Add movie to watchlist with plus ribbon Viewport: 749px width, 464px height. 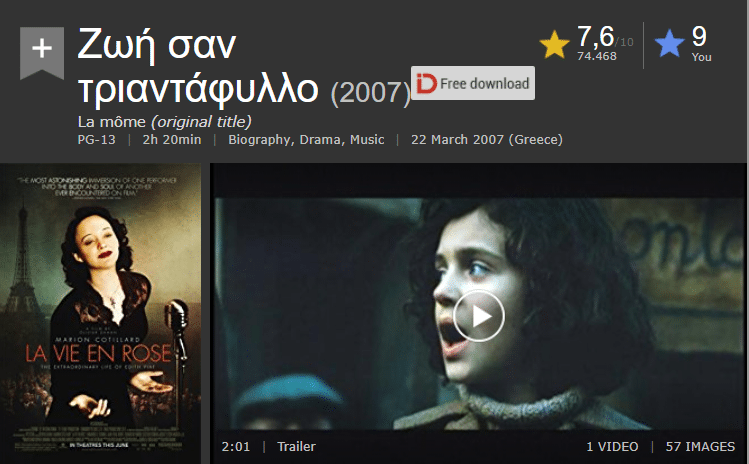[x=42, y=53]
